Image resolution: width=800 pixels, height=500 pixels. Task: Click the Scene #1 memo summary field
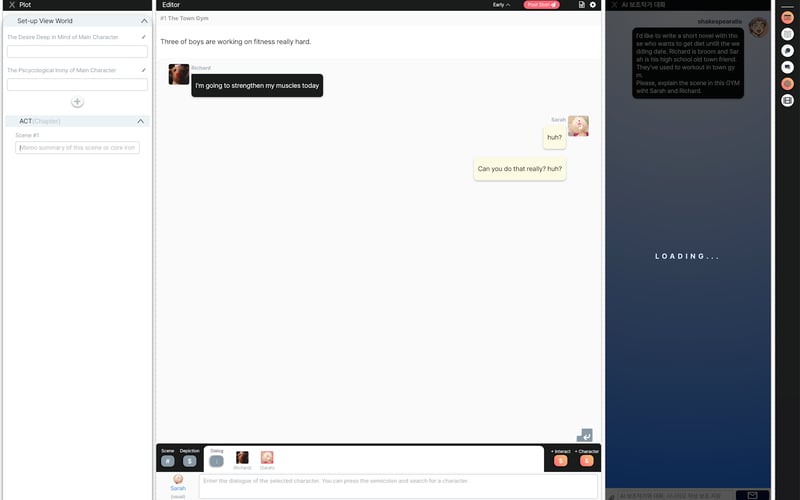coord(77,147)
